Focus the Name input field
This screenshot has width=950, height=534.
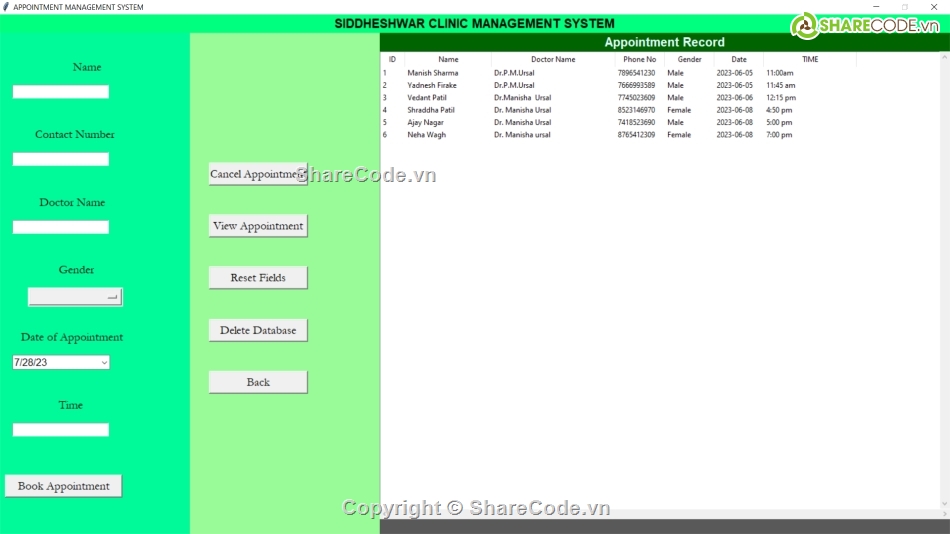point(60,92)
